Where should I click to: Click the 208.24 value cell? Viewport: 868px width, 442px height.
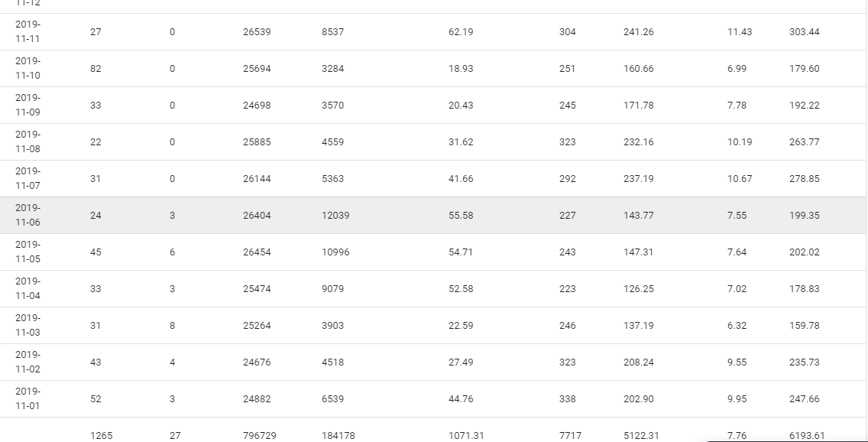pos(639,362)
